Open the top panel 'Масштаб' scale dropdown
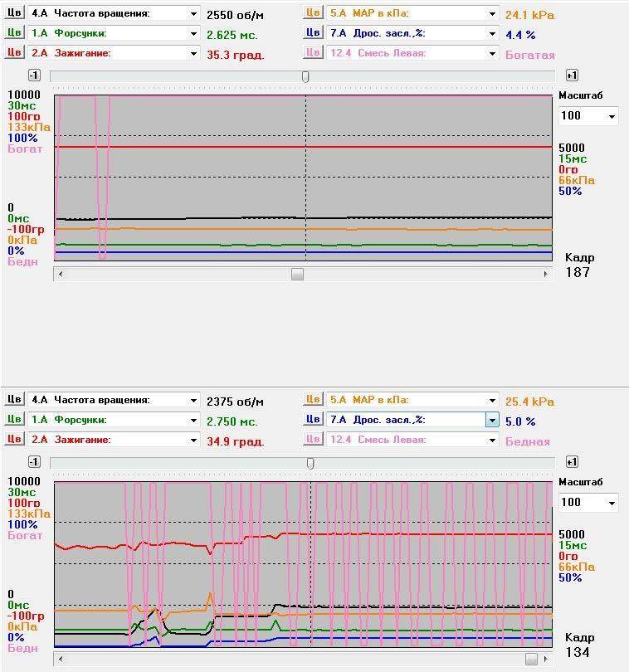The height and width of the screenshot is (672, 629). click(612, 117)
